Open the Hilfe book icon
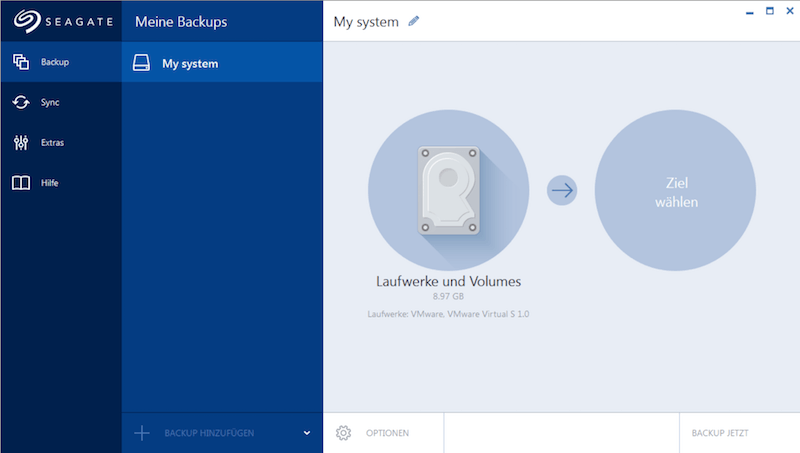 pos(20,183)
